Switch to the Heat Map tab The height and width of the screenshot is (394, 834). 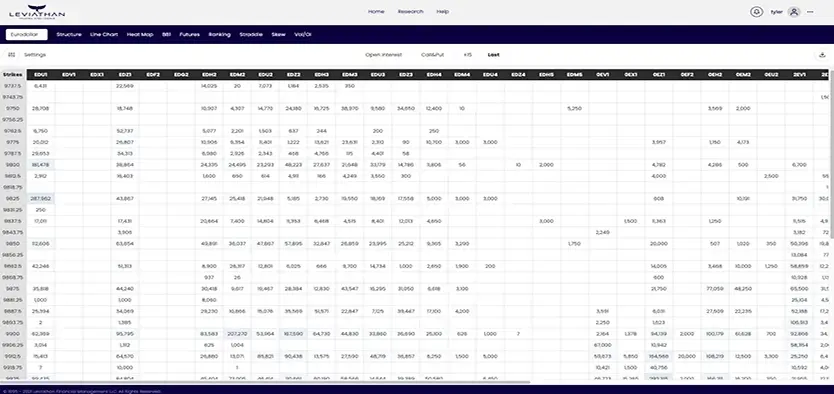pyautogui.click(x=140, y=35)
